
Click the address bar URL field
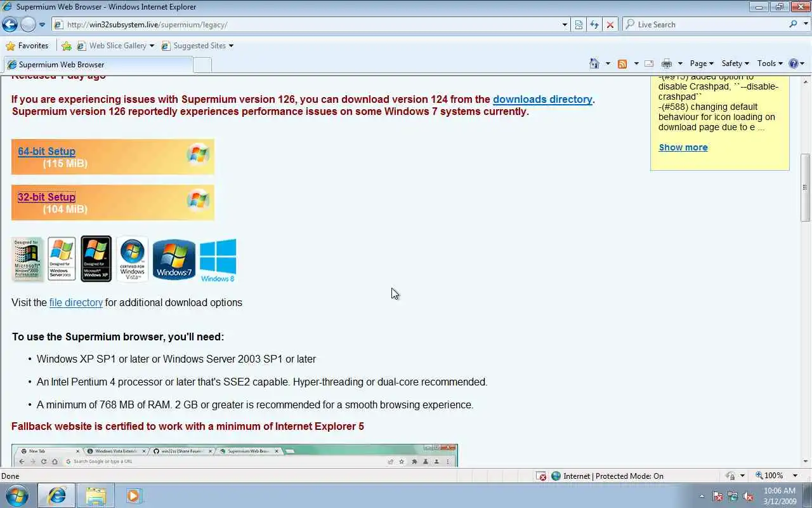(304, 25)
